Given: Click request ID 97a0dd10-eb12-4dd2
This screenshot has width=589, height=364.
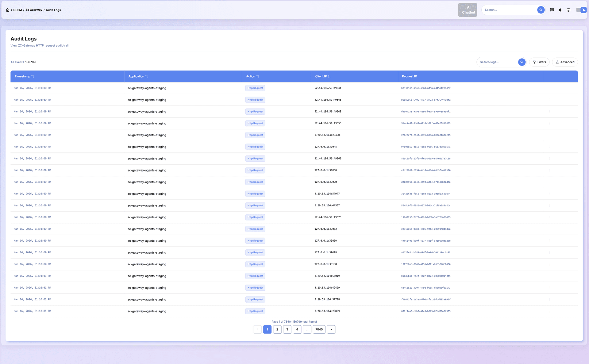Looking at the screenshot, I should click(426, 147).
